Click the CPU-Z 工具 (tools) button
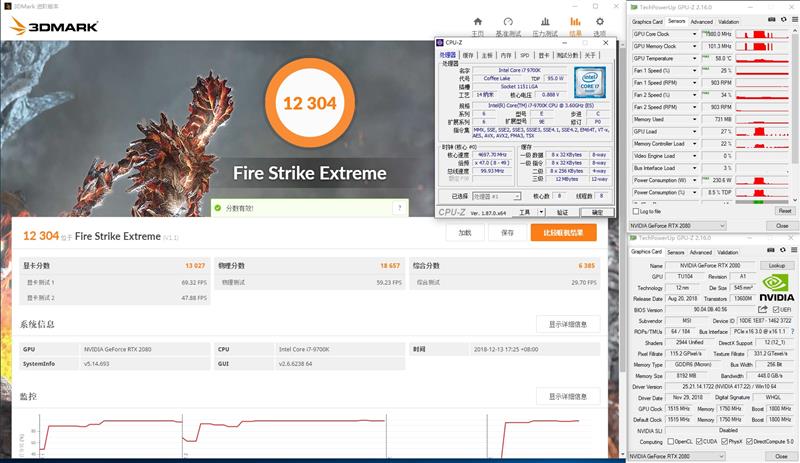Image resolution: width=800 pixels, height=463 pixels. tap(524, 212)
